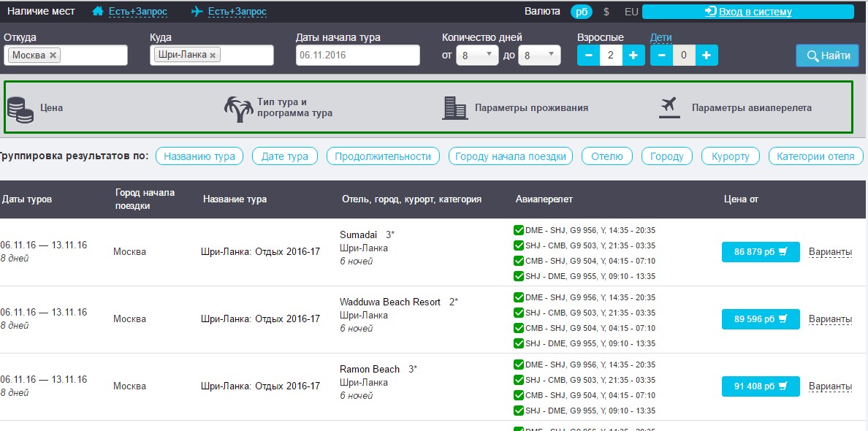This screenshot has width=868, height=431.
Task: Click the palm tree tour type icon
Action: tap(238, 108)
